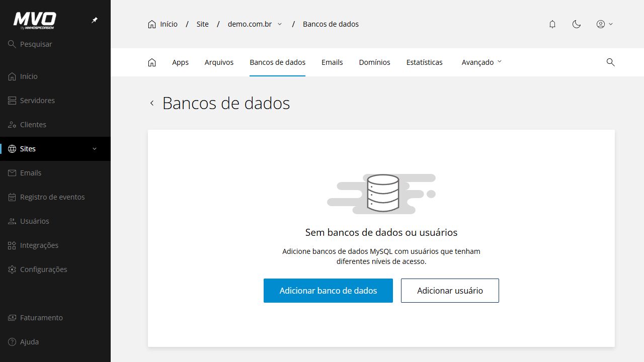Screen dimensions: 644x362
Task: Select Sites in the sidebar
Action: pyautogui.click(x=55, y=149)
